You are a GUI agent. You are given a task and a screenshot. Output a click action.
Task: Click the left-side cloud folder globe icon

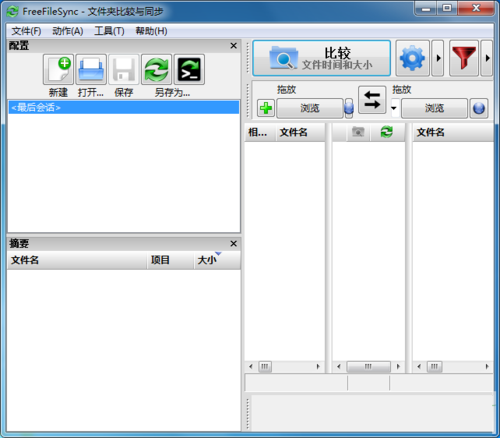349,108
